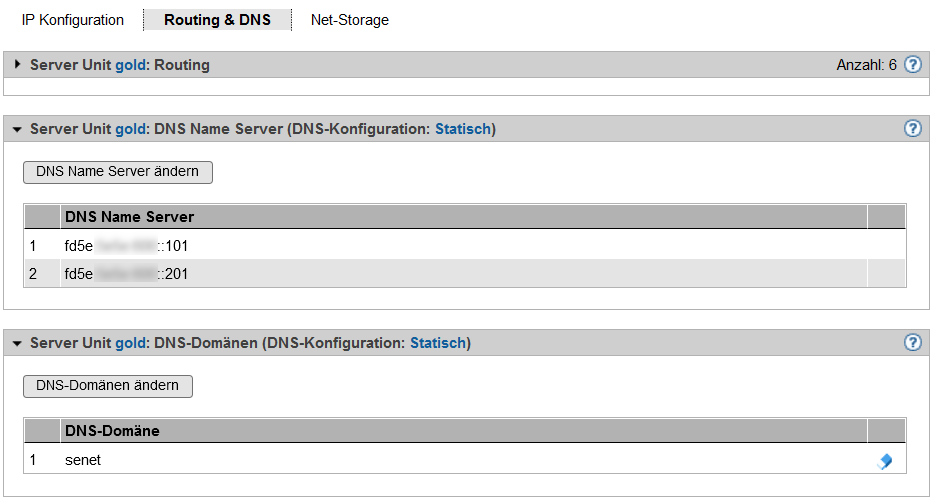
Task: Click the Statisch link in DNS-Domänen header
Action: (437, 343)
